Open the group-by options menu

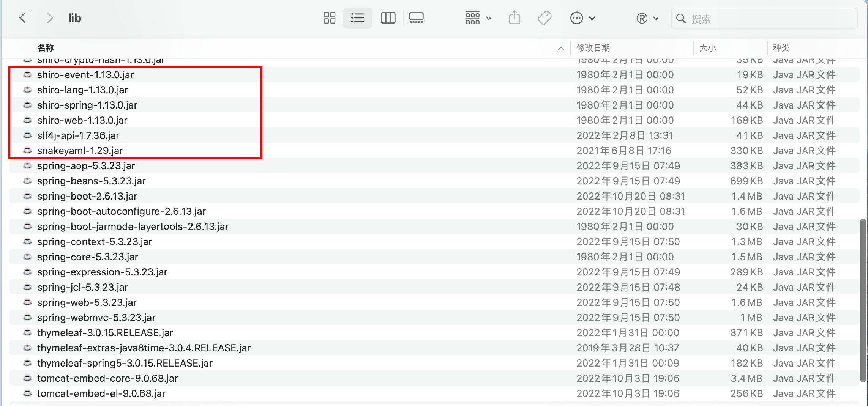pyautogui.click(x=478, y=18)
